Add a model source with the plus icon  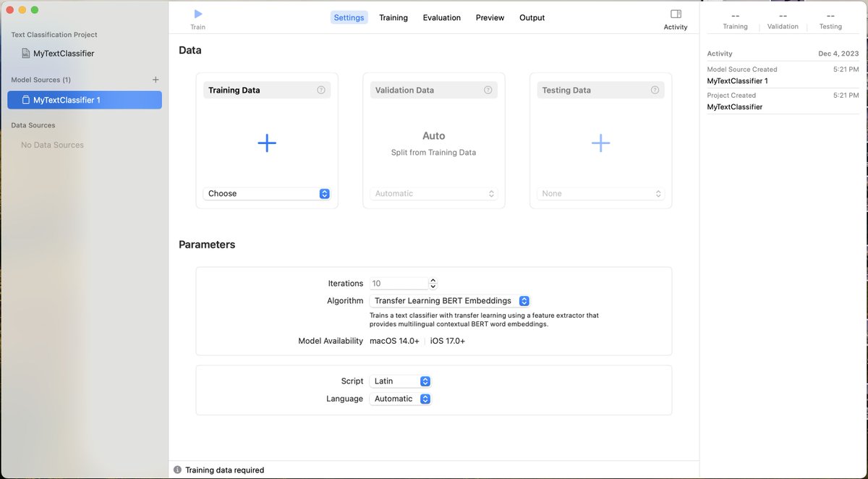point(156,80)
